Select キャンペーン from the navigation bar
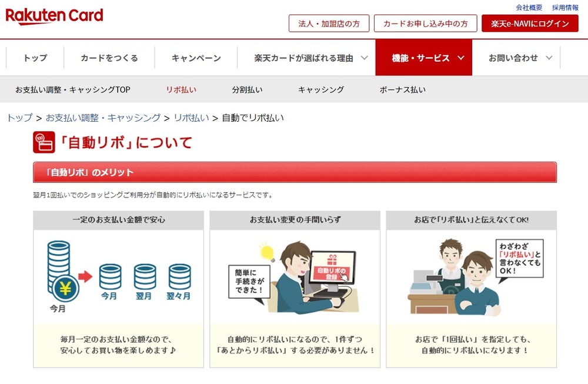Image resolution: width=588 pixels, height=384 pixels. coord(195,58)
